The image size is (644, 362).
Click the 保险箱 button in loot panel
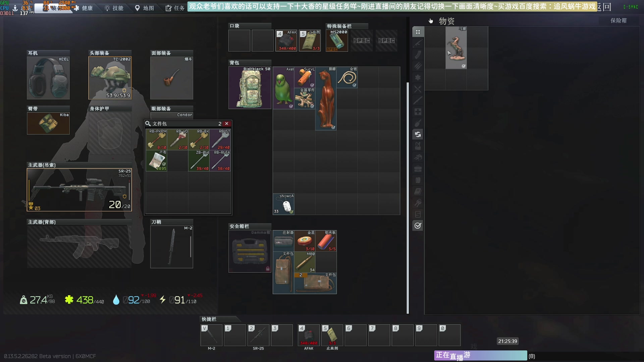pyautogui.click(x=618, y=20)
